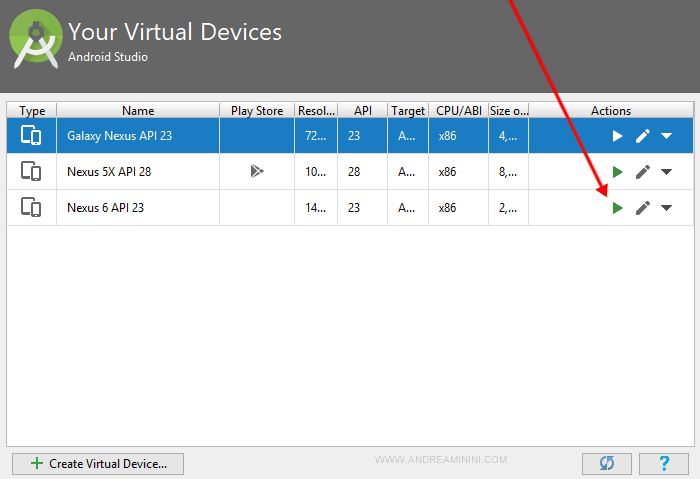Screen dimensions: 700x479
Task: Click device type icon for Nexus 5X
Action: (x=31, y=171)
